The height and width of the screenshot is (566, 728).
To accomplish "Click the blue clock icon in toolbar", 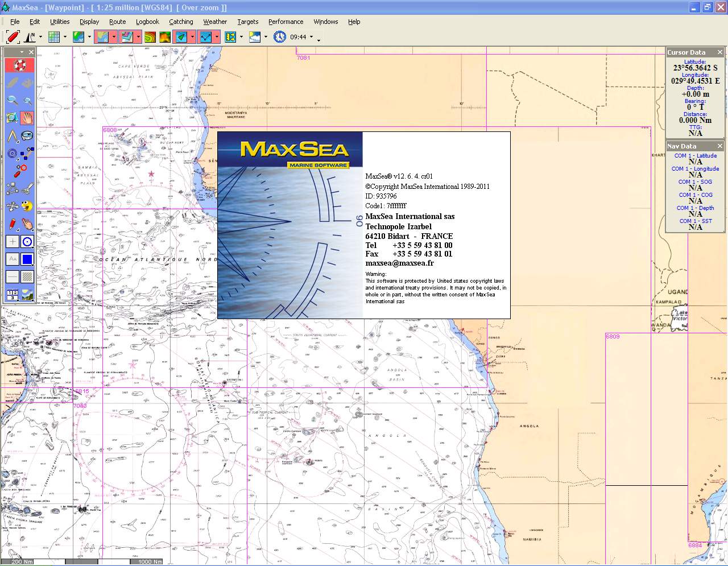I will click(x=280, y=37).
